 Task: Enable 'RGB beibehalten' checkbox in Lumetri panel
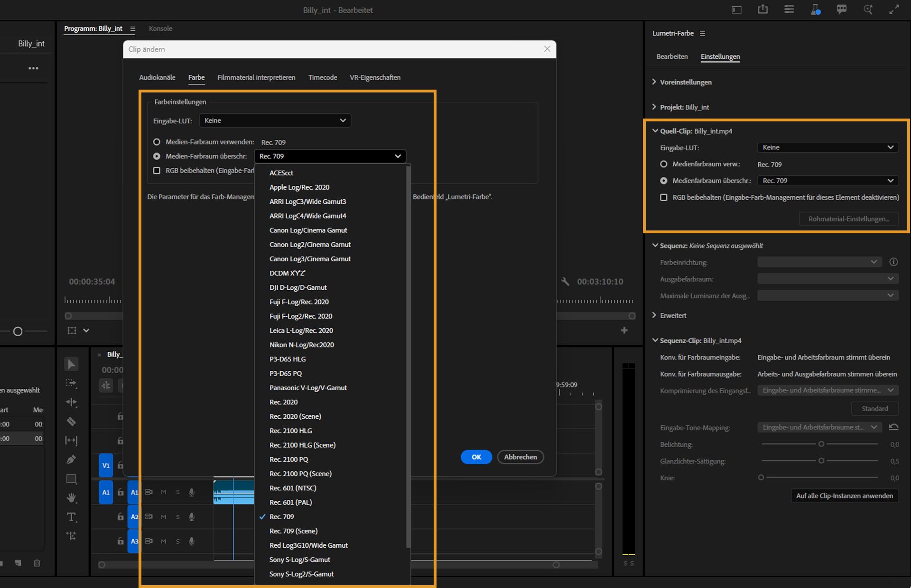pos(664,197)
